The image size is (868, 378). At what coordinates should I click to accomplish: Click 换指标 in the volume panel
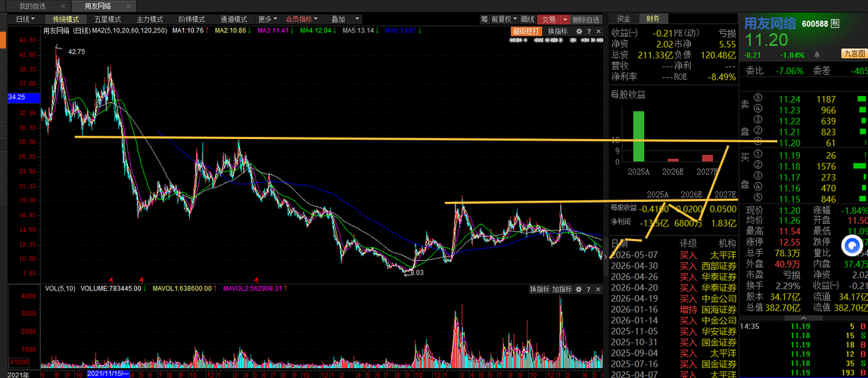539,289
